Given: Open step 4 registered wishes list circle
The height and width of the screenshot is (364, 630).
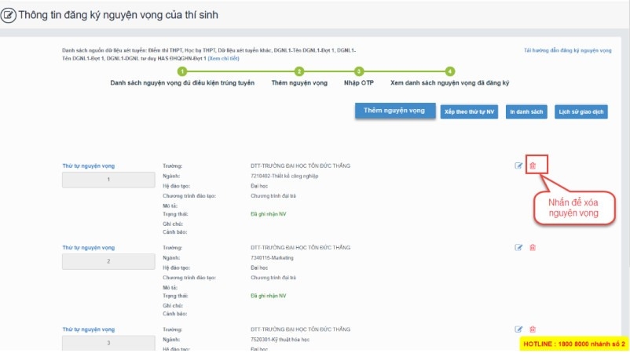Looking at the screenshot, I should [x=450, y=71].
